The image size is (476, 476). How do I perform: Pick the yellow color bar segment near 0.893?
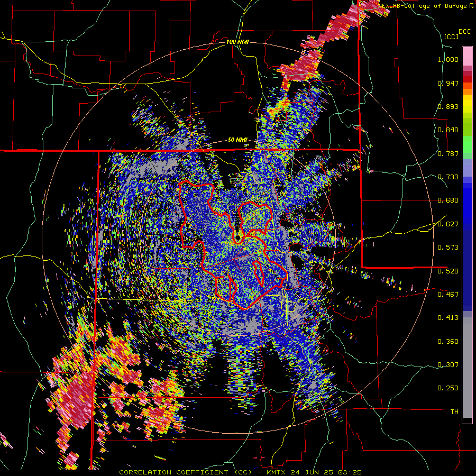(467, 104)
